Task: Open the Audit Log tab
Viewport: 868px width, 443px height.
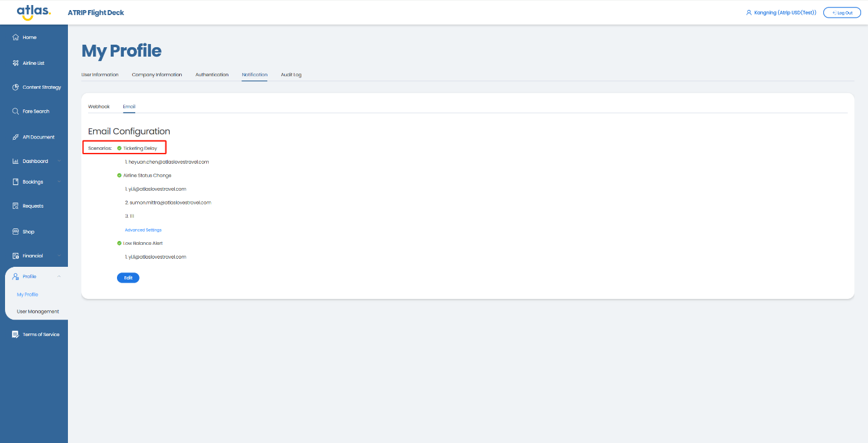Action: (x=291, y=75)
